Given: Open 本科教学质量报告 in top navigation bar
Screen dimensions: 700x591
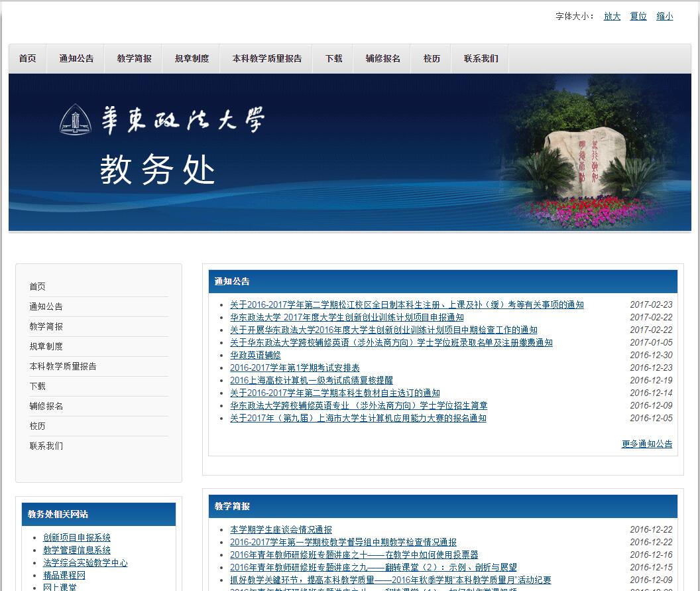Looking at the screenshot, I should coord(266,58).
